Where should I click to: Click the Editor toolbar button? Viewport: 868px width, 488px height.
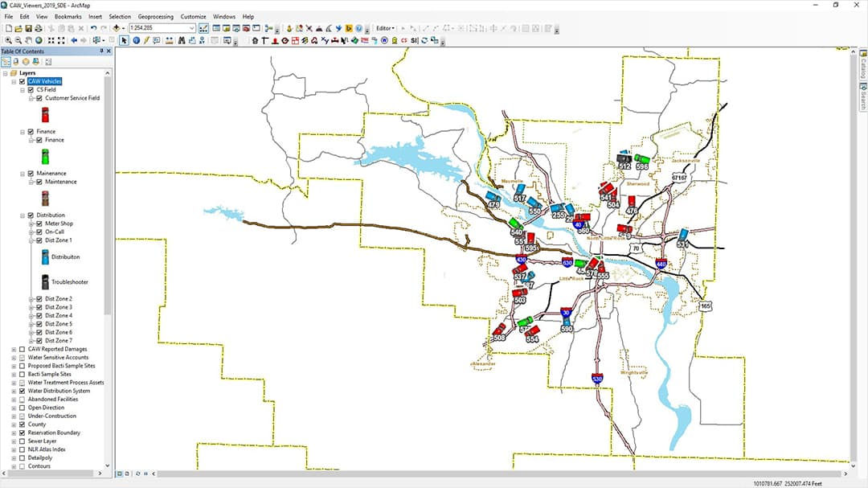[384, 27]
